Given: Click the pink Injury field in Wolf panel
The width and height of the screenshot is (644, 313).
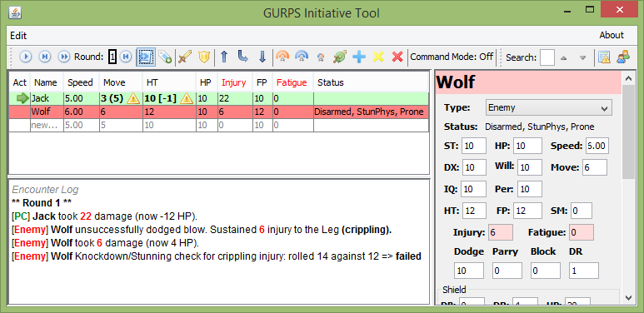Looking at the screenshot, I should 501,232.
